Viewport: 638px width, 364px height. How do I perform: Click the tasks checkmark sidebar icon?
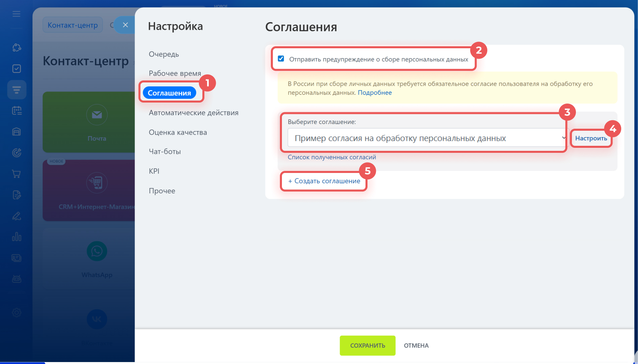coord(16,69)
